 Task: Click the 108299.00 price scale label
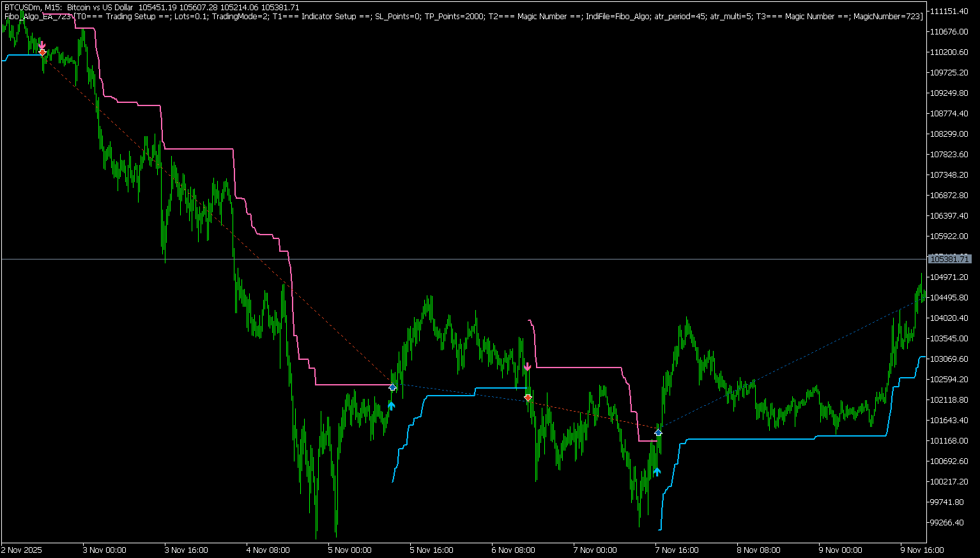point(949,134)
